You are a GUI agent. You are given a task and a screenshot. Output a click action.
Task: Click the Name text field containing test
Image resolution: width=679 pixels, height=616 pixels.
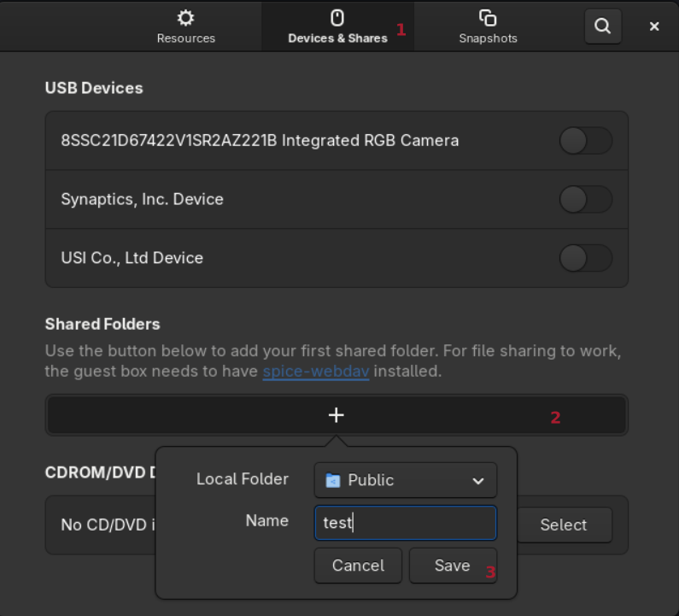[x=405, y=523]
